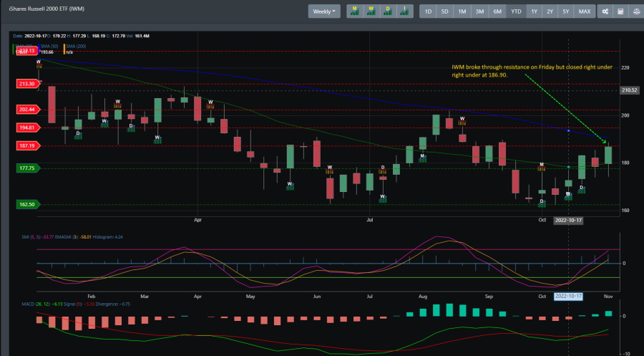Select the 194.81 red price level tag
Image resolution: width=644 pixels, height=356 pixels.
(x=28, y=128)
